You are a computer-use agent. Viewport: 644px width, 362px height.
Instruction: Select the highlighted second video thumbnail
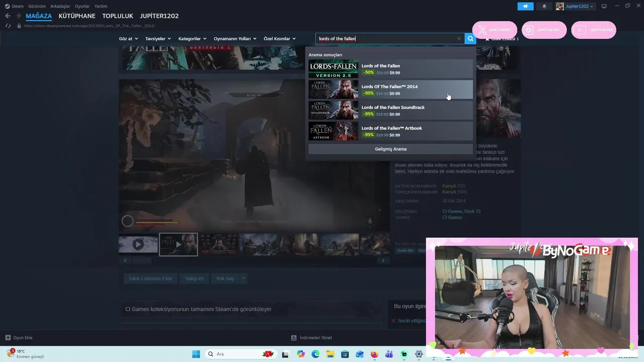coord(179,244)
